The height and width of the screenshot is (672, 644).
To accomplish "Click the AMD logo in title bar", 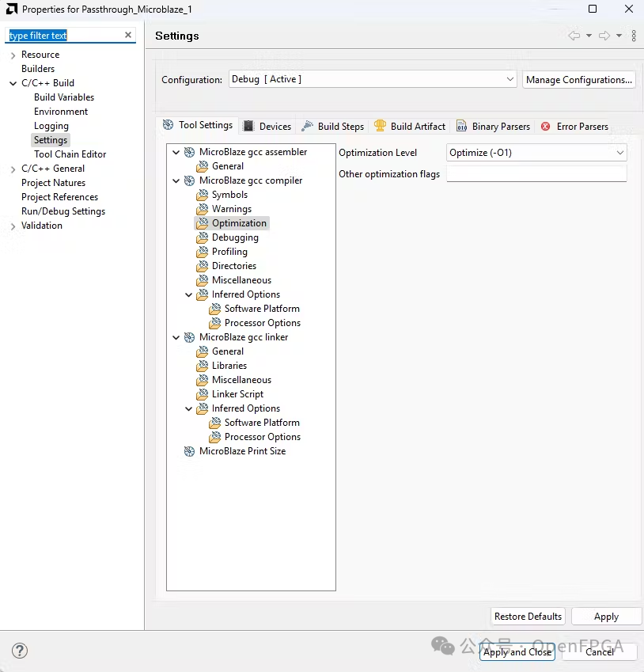I will (x=12, y=9).
